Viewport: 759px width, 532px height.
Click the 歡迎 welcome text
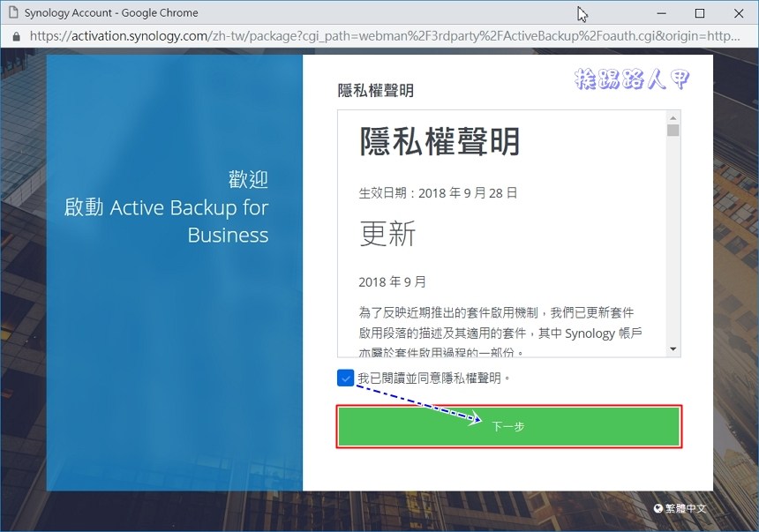click(248, 180)
